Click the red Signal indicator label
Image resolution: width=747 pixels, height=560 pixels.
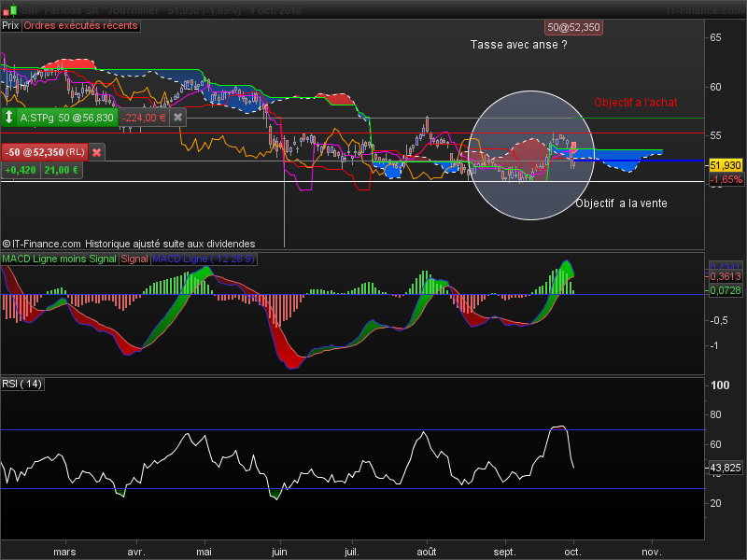click(x=134, y=259)
